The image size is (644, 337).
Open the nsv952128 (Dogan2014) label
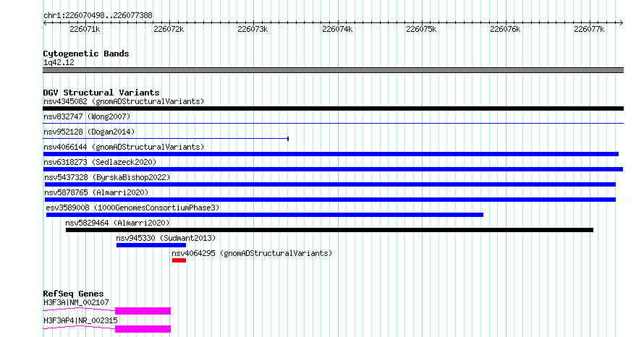click(89, 132)
